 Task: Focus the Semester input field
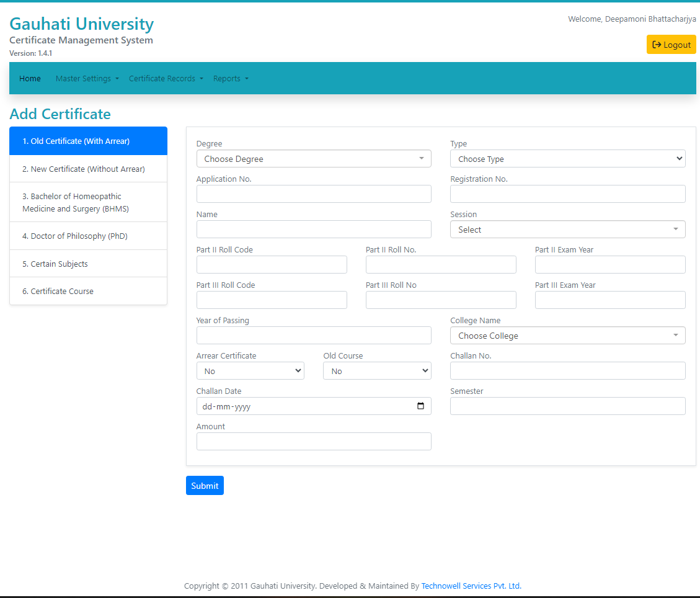click(x=567, y=406)
